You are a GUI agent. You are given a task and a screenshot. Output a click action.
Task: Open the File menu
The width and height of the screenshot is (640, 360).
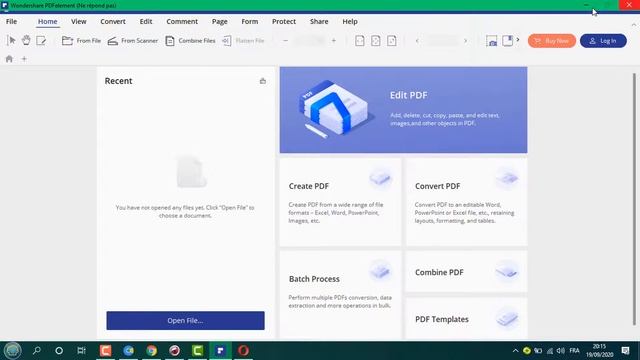[11, 21]
